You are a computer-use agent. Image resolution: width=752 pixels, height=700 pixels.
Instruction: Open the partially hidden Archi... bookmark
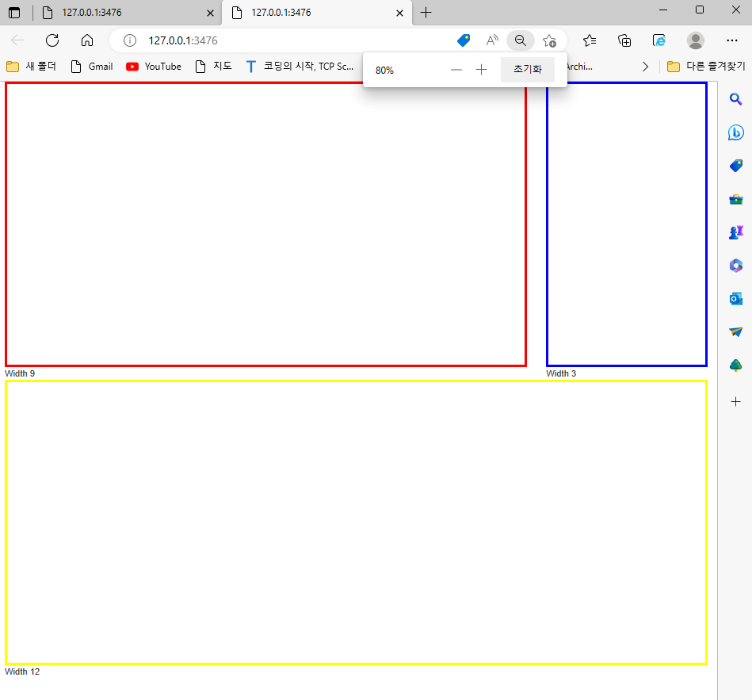pos(579,67)
